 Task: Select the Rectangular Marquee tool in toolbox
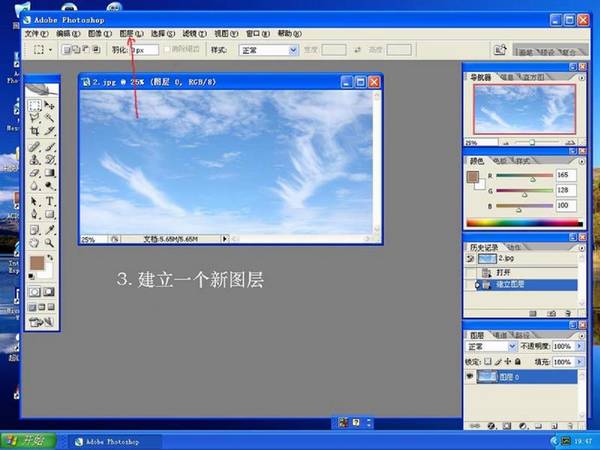[35, 105]
